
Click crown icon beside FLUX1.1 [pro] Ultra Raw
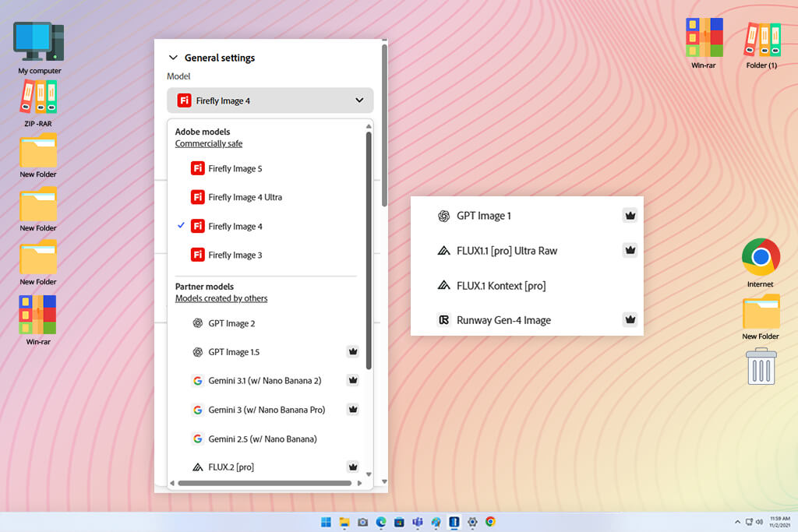(x=630, y=250)
